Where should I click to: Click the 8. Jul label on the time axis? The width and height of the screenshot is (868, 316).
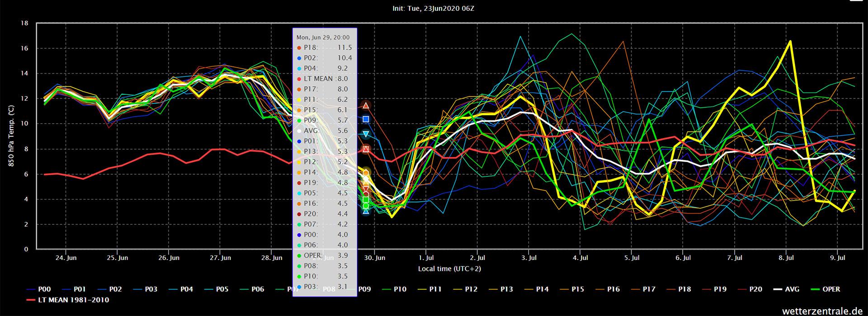(786, 258)
